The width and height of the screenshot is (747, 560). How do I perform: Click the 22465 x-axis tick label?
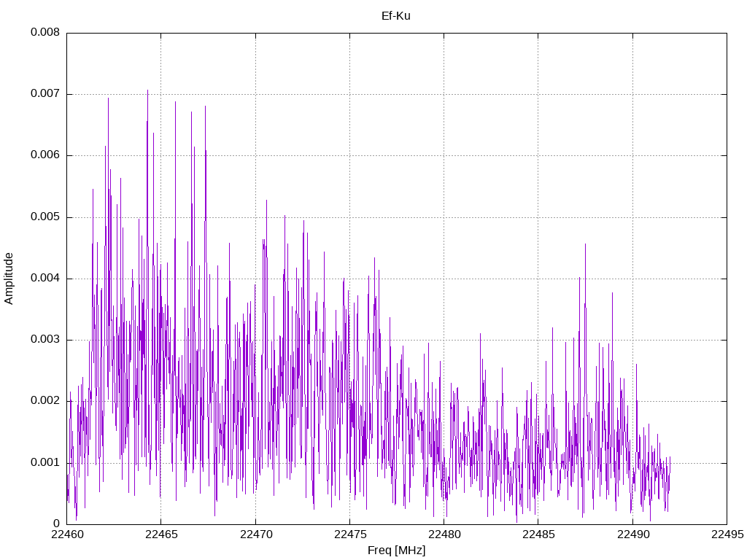coord(161,534)
